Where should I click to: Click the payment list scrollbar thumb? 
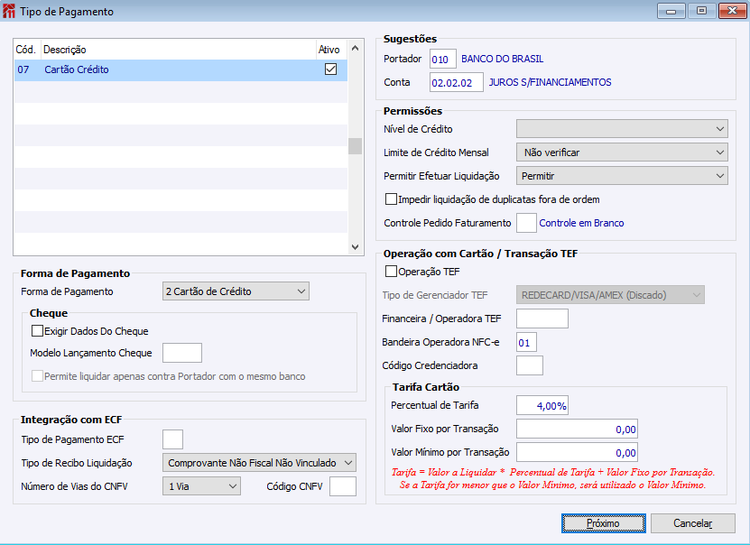(x=355, y=146)
